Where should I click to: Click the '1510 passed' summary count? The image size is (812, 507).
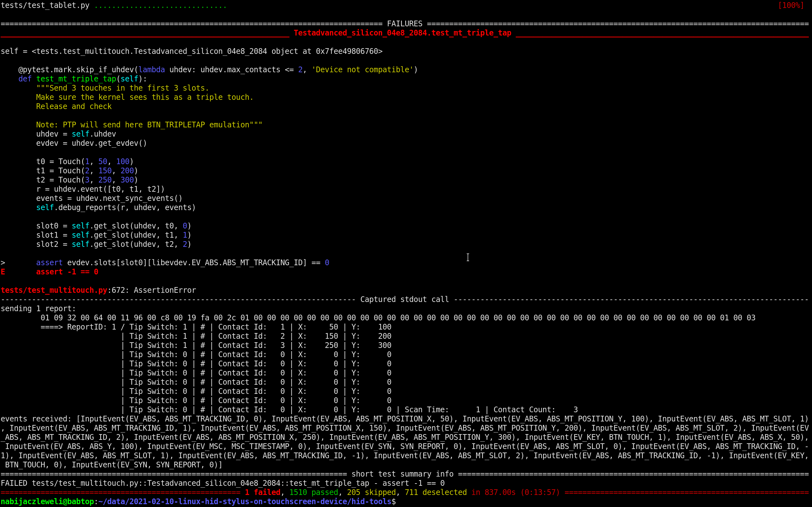pos(313,492)
